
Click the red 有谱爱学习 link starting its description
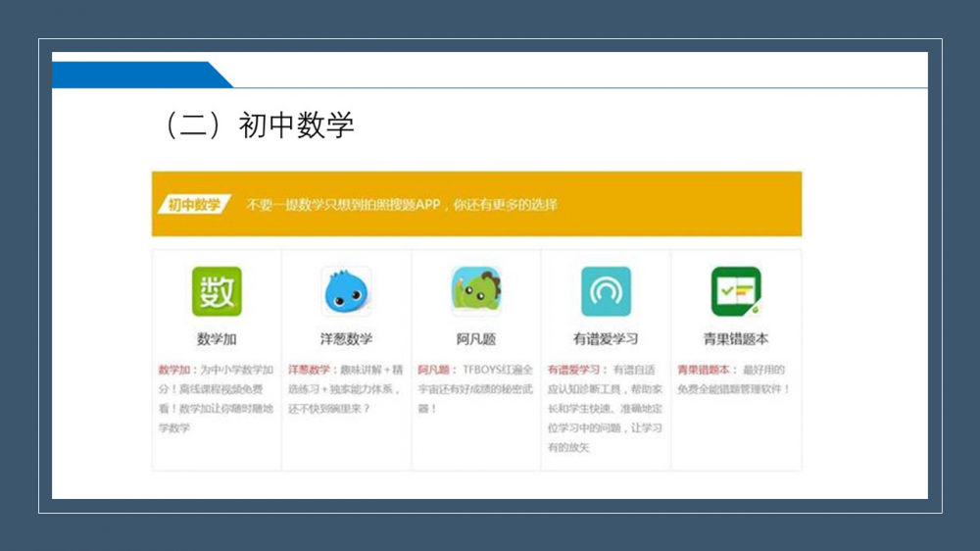(x=573, y=371)
